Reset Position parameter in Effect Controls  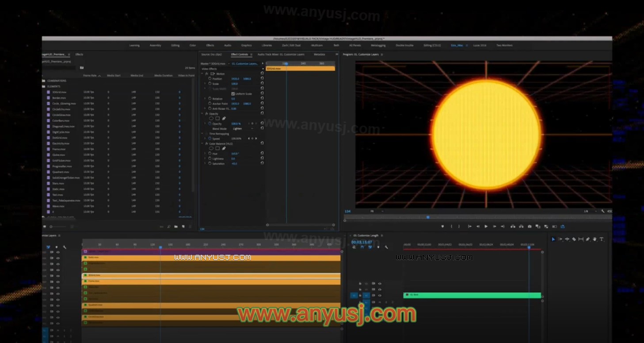[x=262, y=78]
